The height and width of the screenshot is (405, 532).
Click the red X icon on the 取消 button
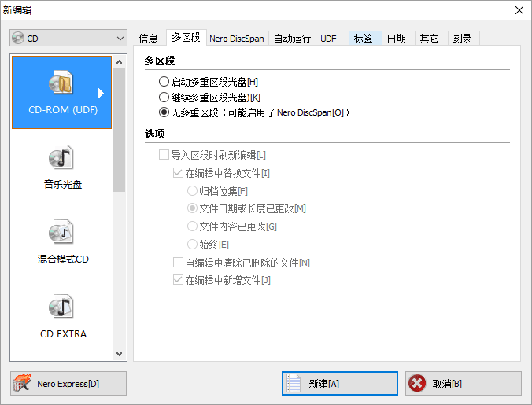(417, 383)
